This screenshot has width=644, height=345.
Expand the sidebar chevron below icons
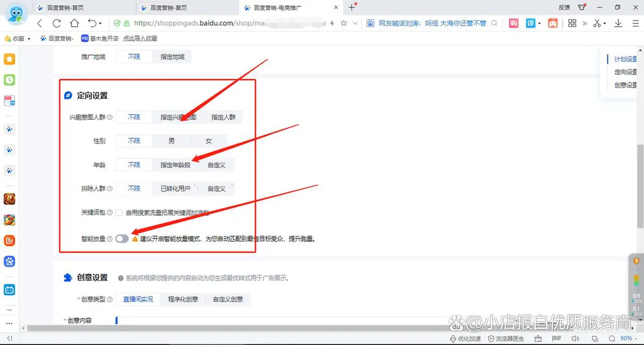click(9, 310)
